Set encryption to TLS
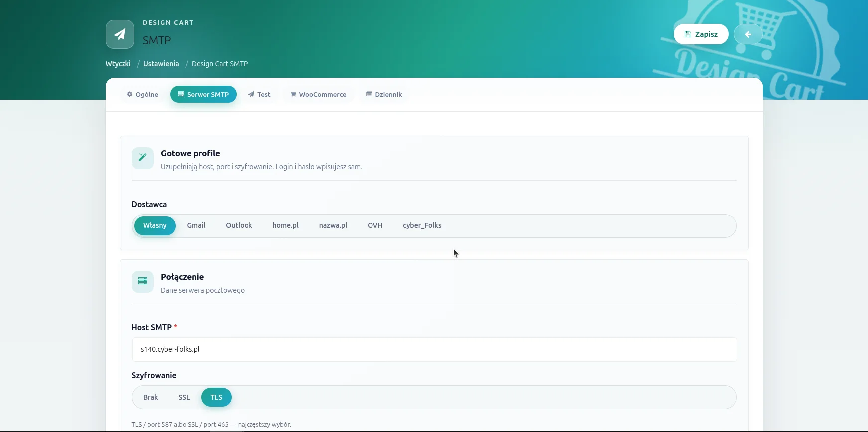 pyautogui.click(x=216, y=397)
